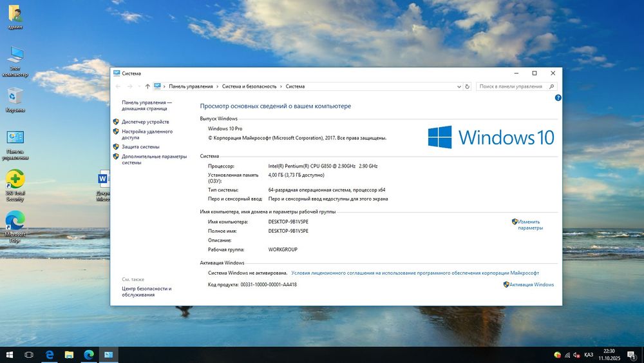Click the back navigation arrow
Viewport: 644px width, 363px height.
click(x=118, y=87)
